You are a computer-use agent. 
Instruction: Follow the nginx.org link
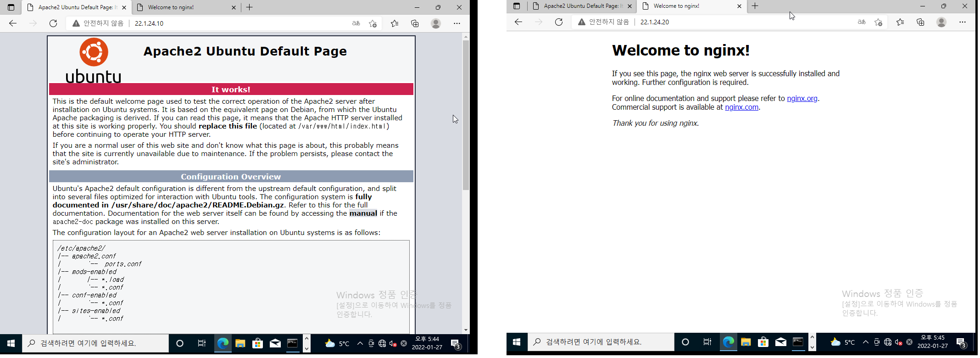coord(802,98)
